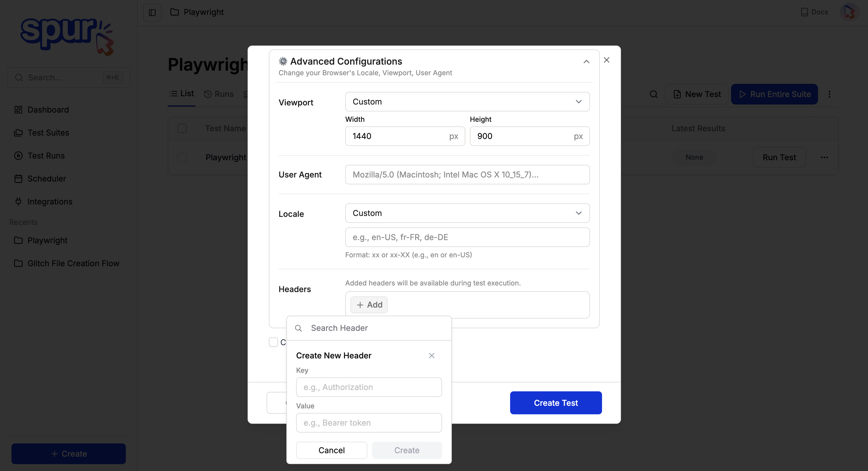The width and height of the screenshot is (868, 471).
Task: Cancel the new header creation
Action: tap(331, 450)
